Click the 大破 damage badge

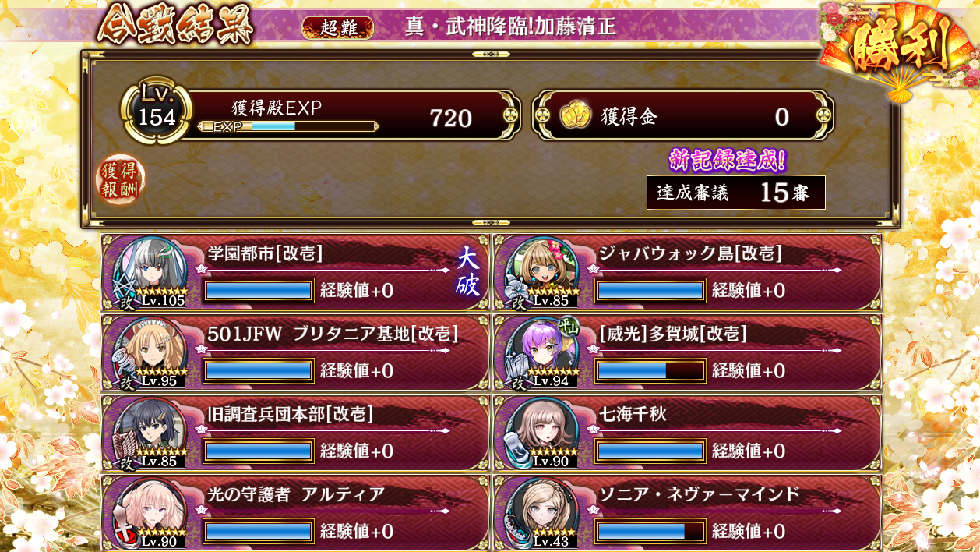467,272
